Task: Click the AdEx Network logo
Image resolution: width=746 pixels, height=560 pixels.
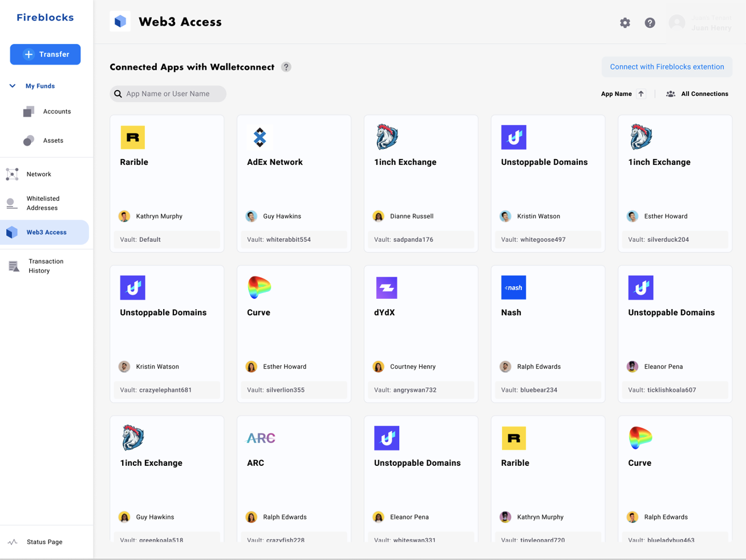Action: [260, 137]
